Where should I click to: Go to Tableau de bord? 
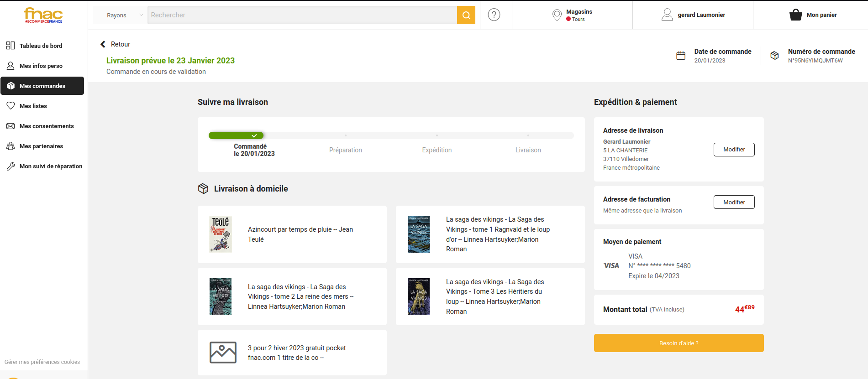(x=41, y=46)
